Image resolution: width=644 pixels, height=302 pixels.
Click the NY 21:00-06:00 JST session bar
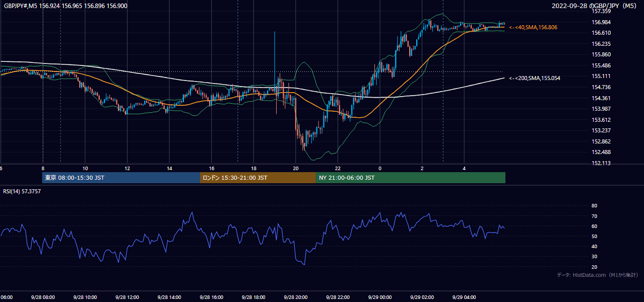411,178
